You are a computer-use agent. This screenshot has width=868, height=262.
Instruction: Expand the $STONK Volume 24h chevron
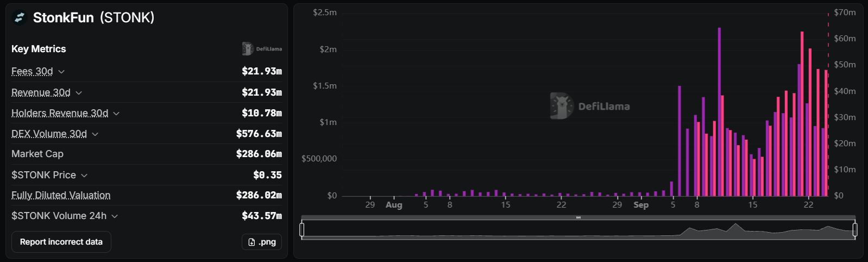coord(115,216)
